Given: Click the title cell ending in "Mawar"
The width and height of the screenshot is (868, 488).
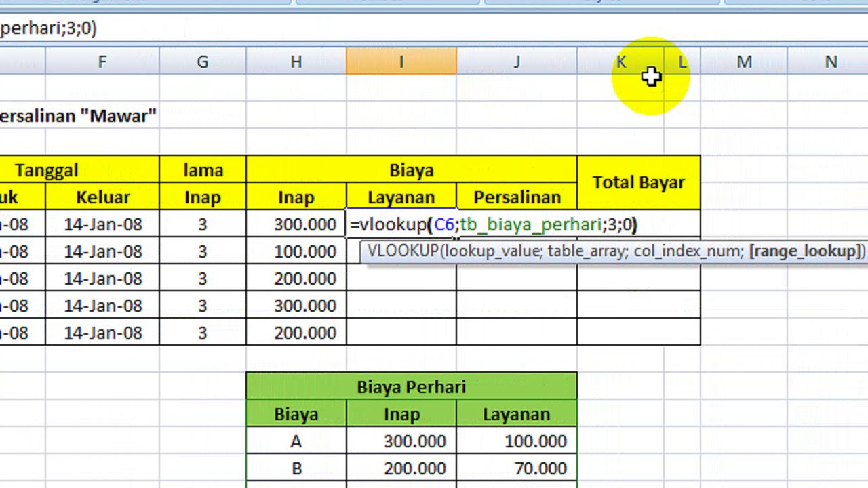Looking at the screenshot, I should (79, 115).
